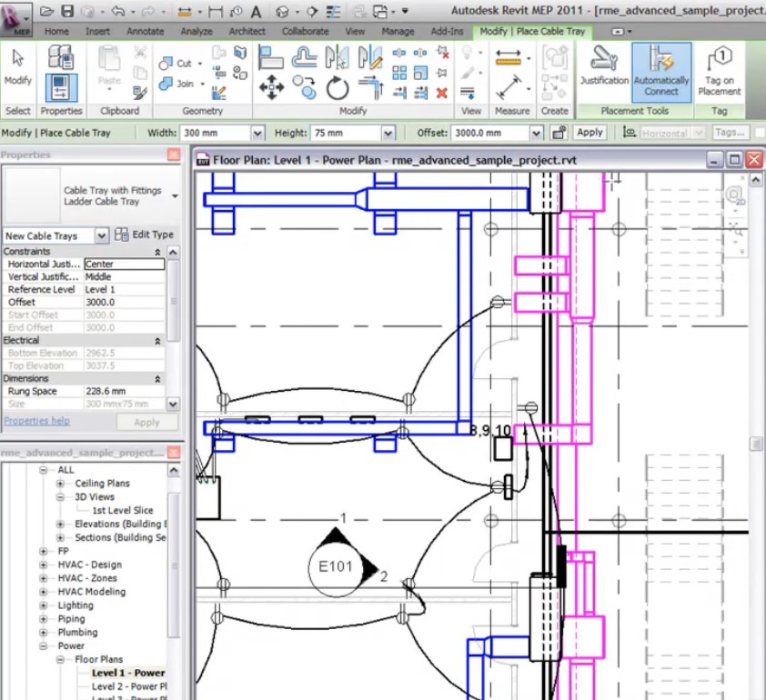The width and height of the screenshot is (766, 700).
Task: Open the Annotate ribbon tab
Action: pyautogui.click(x=145, y=31)
